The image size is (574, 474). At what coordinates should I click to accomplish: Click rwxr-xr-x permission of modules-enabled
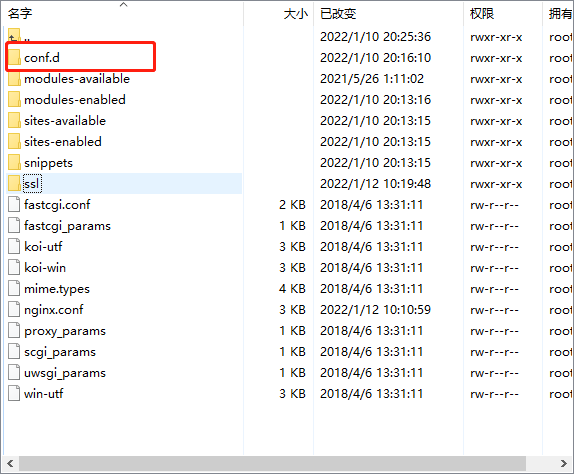pyautogui.click(x=496, y=100)
